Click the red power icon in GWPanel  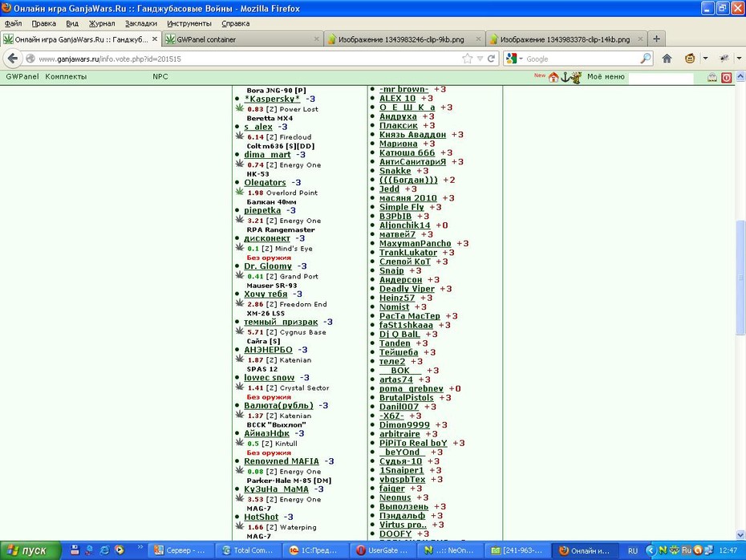coord(727,77)
